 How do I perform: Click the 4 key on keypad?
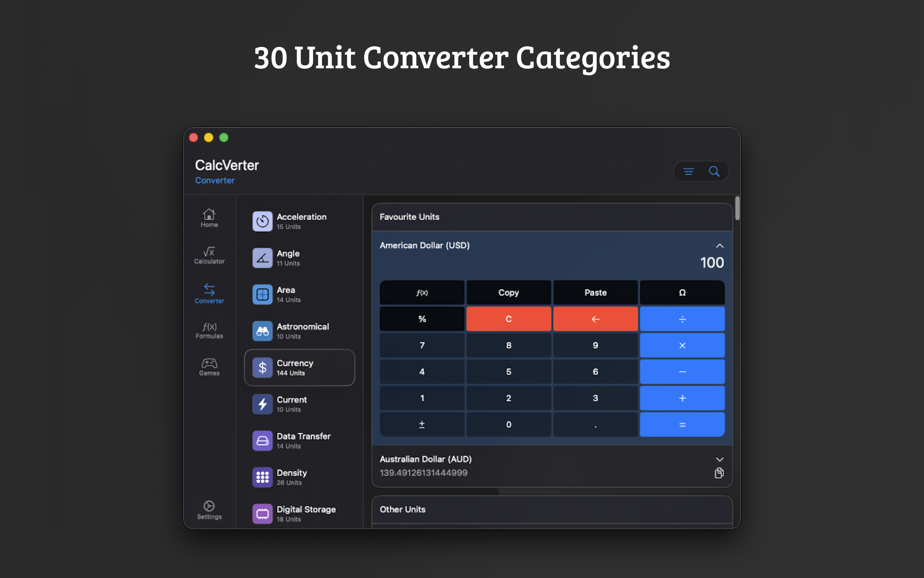click(x=422, y=372)
